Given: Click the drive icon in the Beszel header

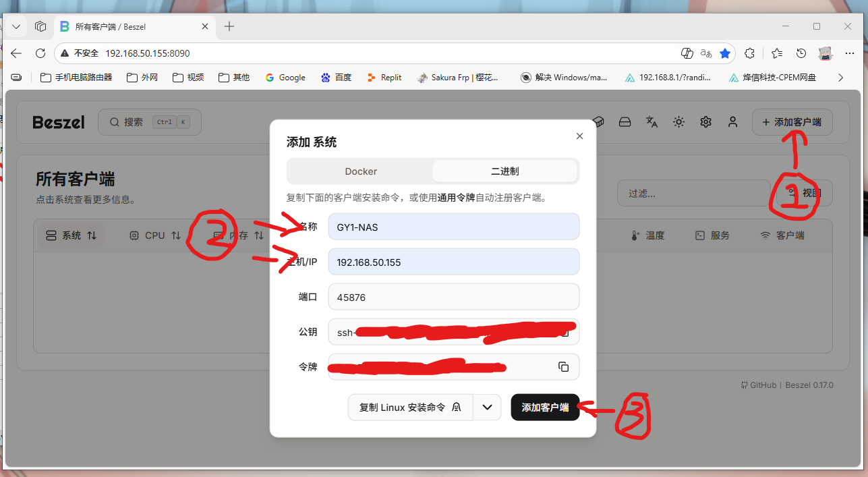Looking at the screenshot, I should [625, 122].
